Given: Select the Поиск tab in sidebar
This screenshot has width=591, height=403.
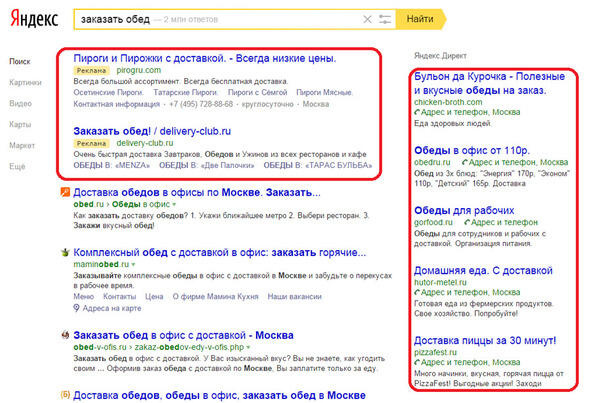Looking at the screenshot, I should pos(20,61).
